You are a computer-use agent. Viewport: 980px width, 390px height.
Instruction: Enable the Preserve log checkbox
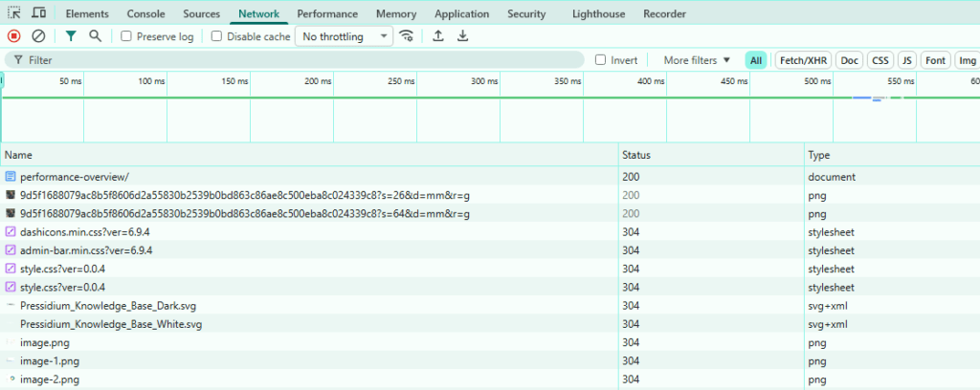126,36
